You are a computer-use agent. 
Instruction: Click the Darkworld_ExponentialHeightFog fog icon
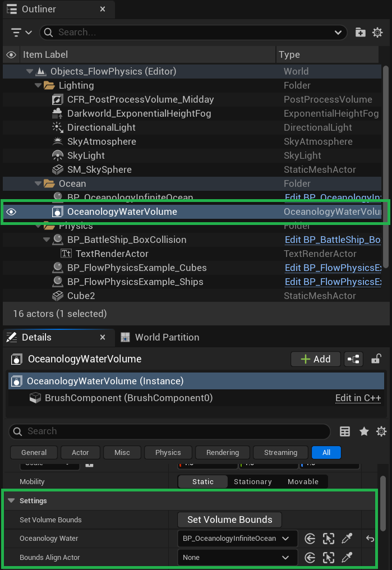pos(57,113)
